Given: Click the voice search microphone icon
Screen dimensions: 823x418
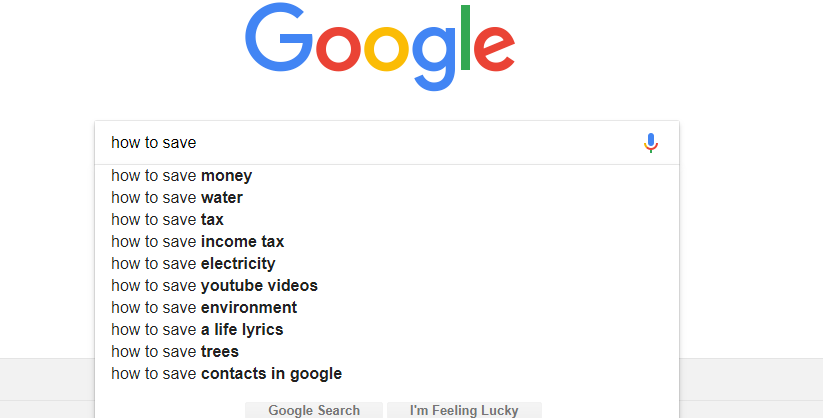Looking at the screenshot, I should click(651, 143).
